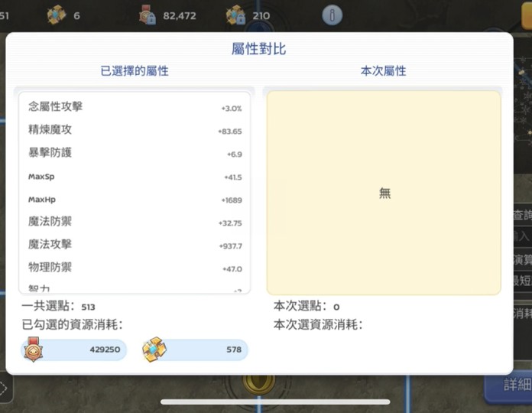Tap the 82,472 currency amount
Viewport: 532px width, 413px height.
pos(180,16)
